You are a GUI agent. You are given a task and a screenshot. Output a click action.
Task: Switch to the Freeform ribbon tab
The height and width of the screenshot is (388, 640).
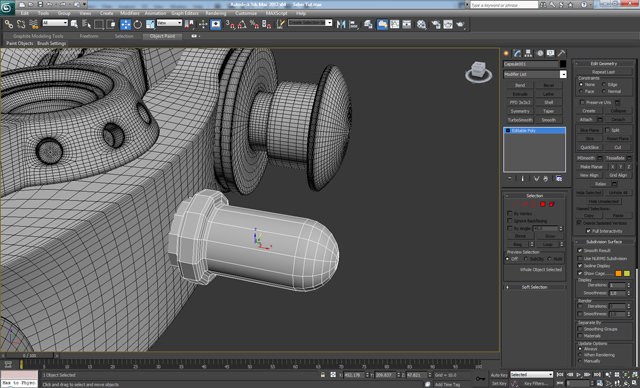tap(89, 36)
